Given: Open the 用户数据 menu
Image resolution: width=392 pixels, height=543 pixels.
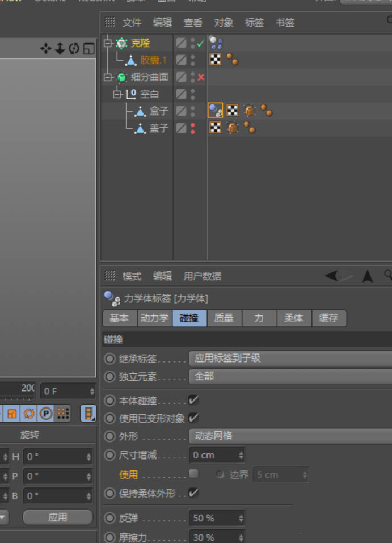Looking at the screenshot, I should (x=202, y=276).
